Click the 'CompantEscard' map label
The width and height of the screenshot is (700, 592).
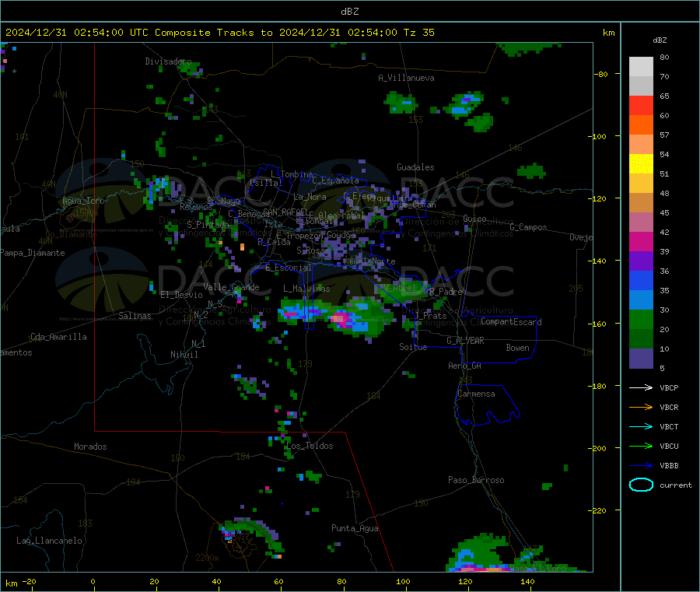(x=511, y=321)
